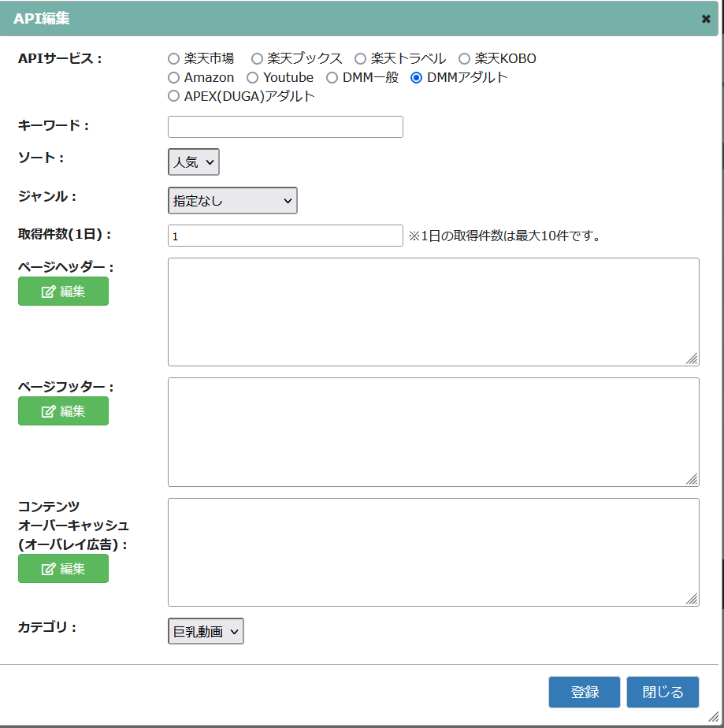The width and height of the screenshot is (724, 728).
Task: Select the 楽天トラベル radio option
Action: tap(361, 58)
